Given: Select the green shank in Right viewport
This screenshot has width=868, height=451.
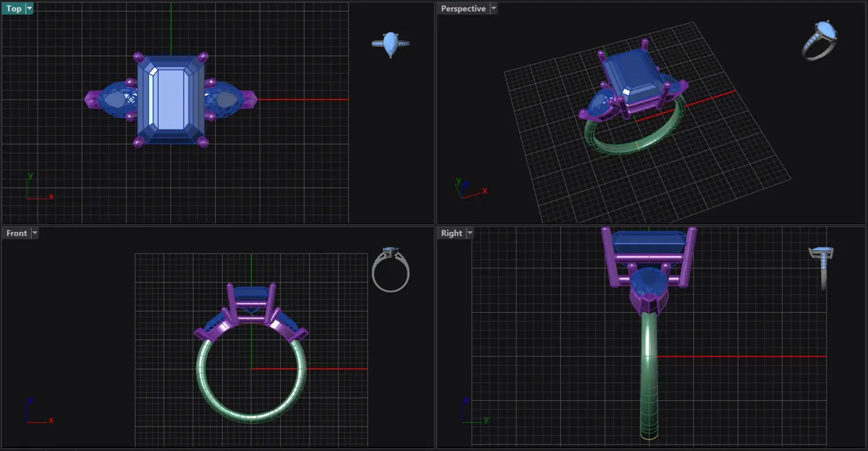Looking at the screenshot, I should point(650,376).
